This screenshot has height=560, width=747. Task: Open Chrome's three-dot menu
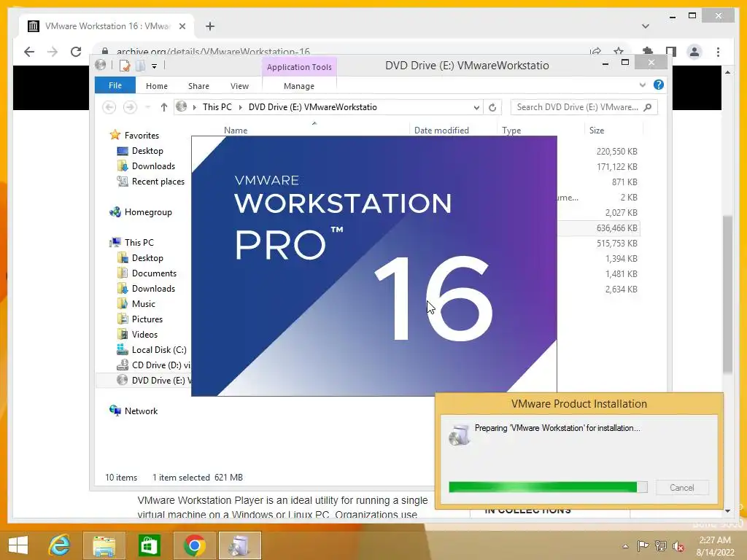point(718,52)
